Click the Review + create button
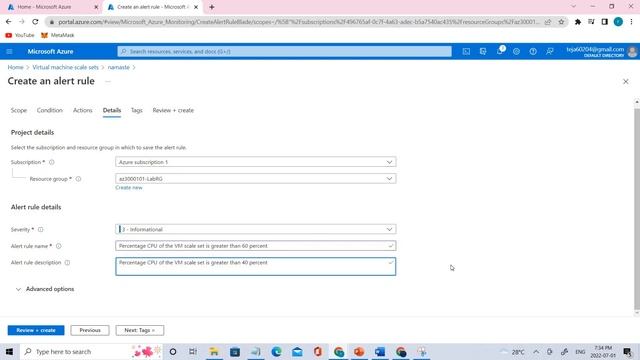Viewport: 640px width, 360px height. pos(36,330)
